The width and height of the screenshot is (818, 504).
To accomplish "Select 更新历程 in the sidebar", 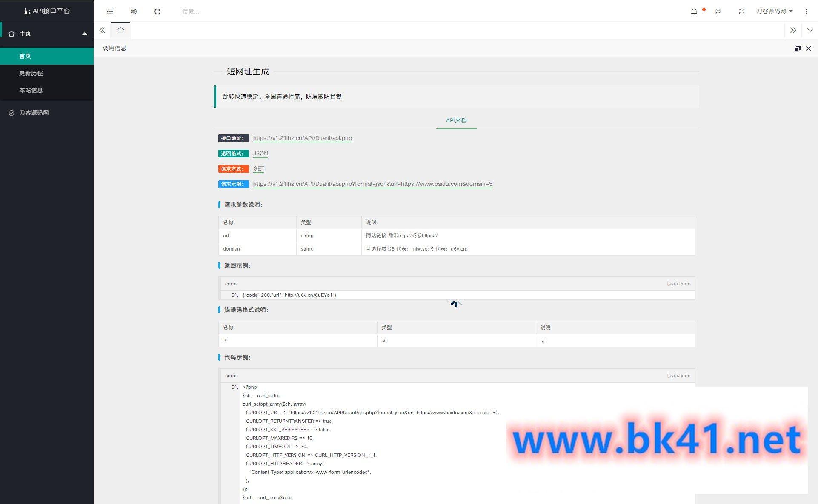I will 31,73.
